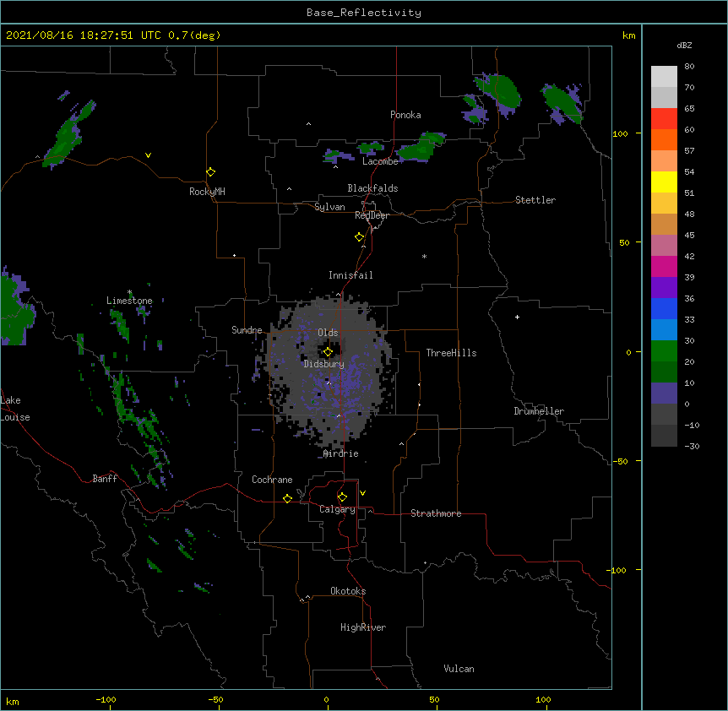Viewport: 728px width, 711px height.
Task: Select the indigo 0-10 dBZ legend swatch
Action: (664, 393)
